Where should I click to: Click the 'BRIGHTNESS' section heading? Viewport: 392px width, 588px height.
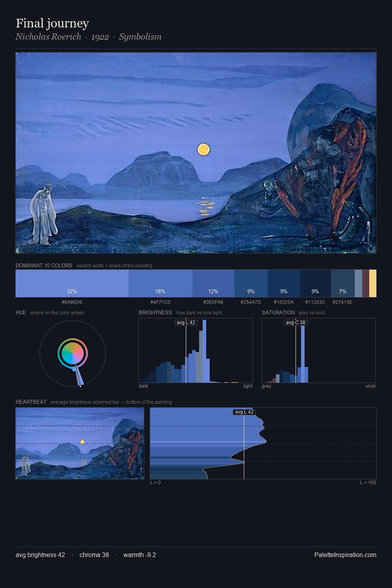155,312
